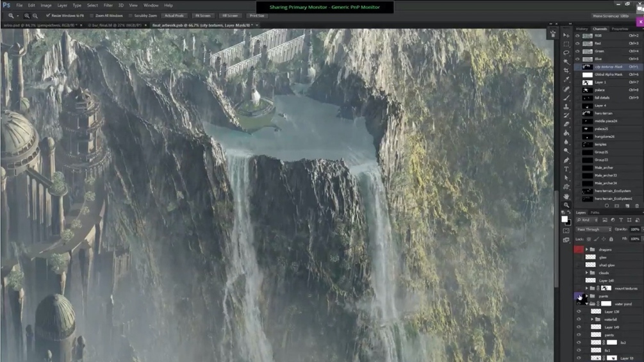Switch to the Paths tab
Viewport: 644px width, 362px height.
pos(595,213)
